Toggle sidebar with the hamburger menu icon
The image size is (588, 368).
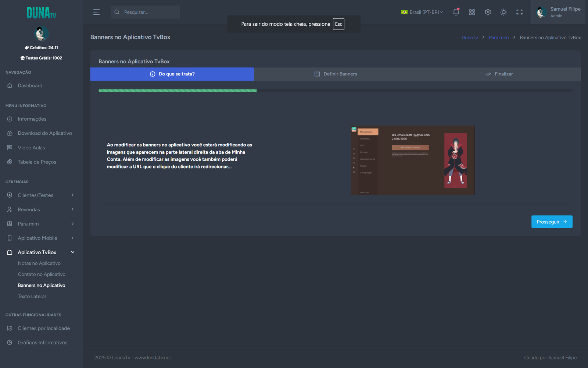[96, 12]
